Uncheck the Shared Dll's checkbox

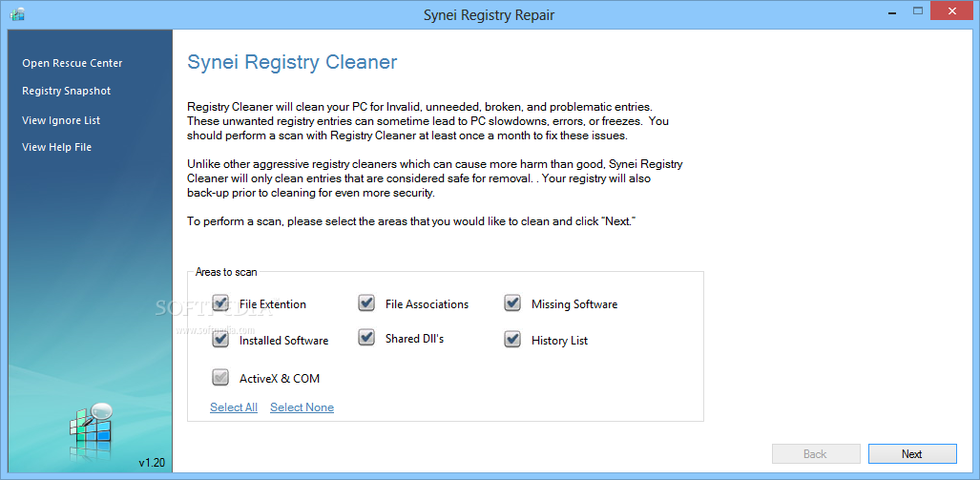(x=366, y=338)
